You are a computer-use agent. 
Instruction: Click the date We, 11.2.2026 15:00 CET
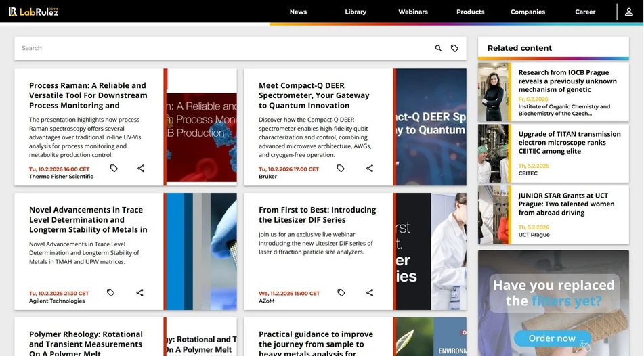[x=289, y=293]
